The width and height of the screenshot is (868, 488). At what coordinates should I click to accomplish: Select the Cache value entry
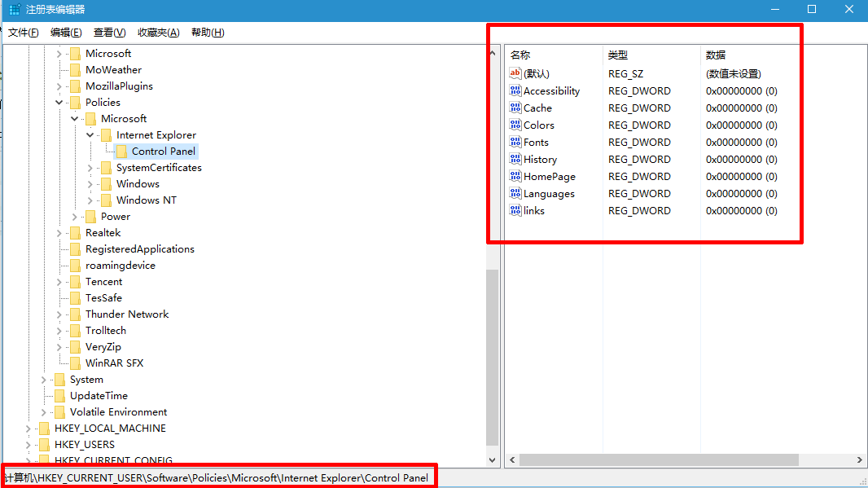click(x=537, y=108)
